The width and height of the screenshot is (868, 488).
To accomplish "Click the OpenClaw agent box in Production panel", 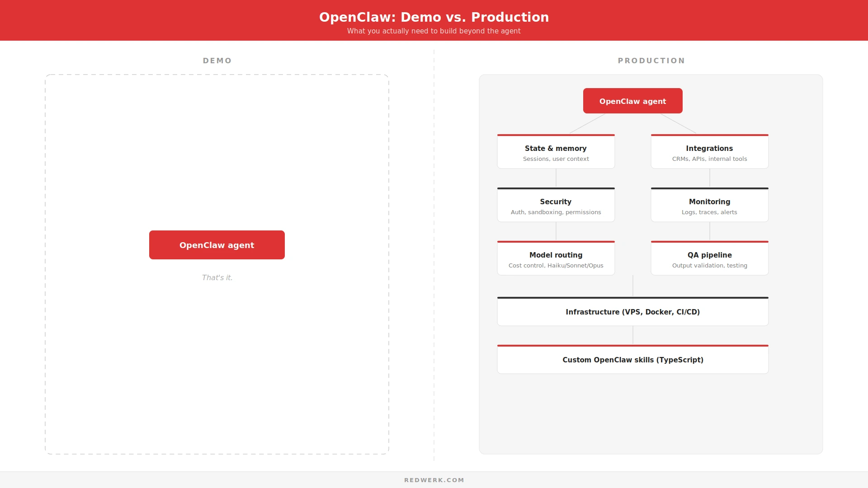I will (632, 101).
